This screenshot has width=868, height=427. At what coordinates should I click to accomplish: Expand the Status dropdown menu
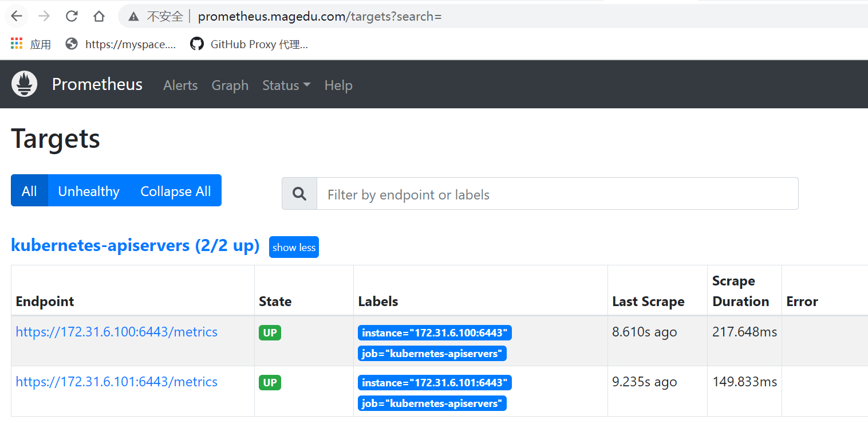tap(286, 85)
